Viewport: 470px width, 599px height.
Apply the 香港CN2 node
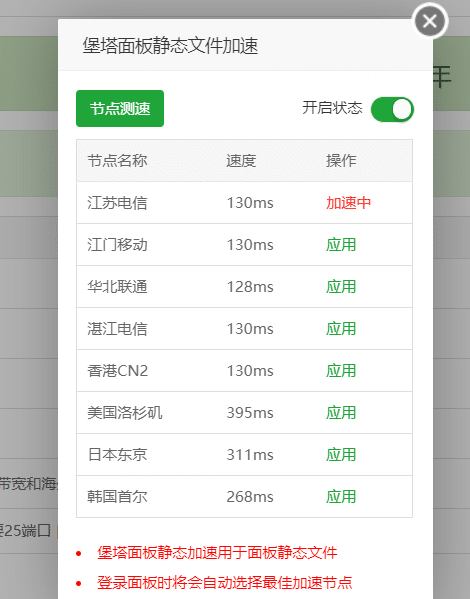[x=341, y=371]
